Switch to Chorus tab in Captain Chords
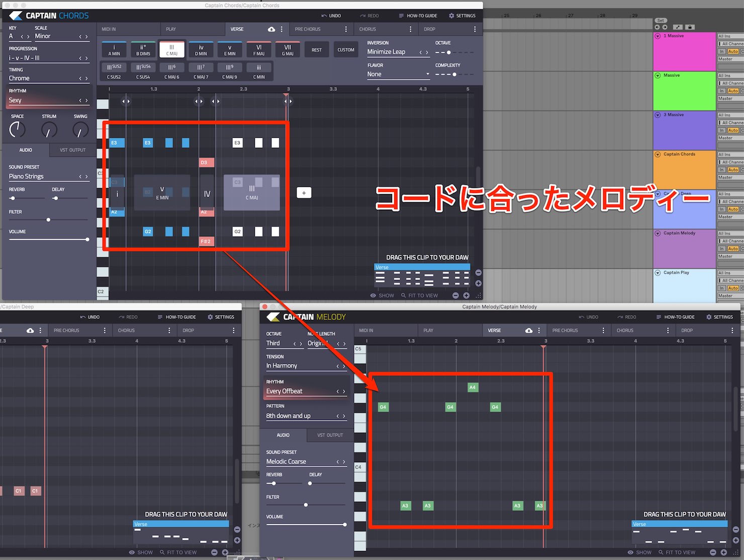Image resolution: width=744 pixels, height=560 pixels. pyautogui.click(x=367, y=29)
